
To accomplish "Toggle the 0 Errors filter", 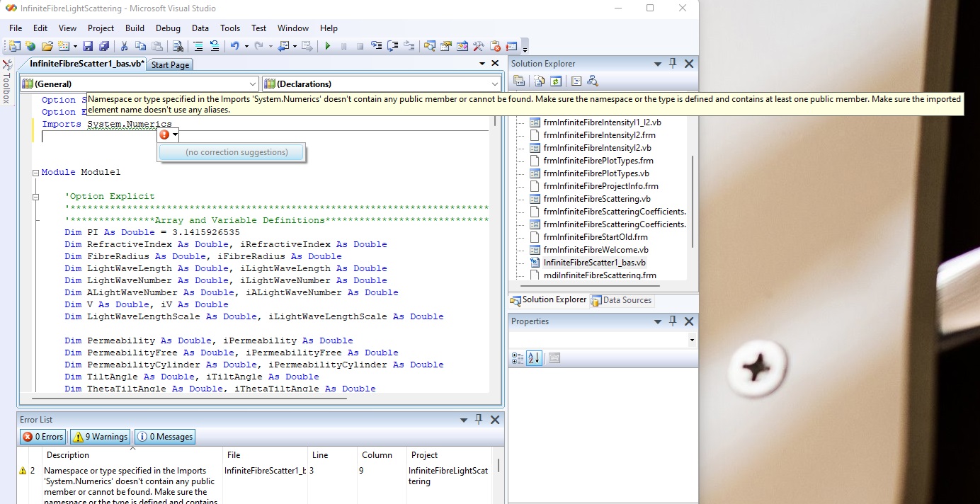I will (43, 437).
